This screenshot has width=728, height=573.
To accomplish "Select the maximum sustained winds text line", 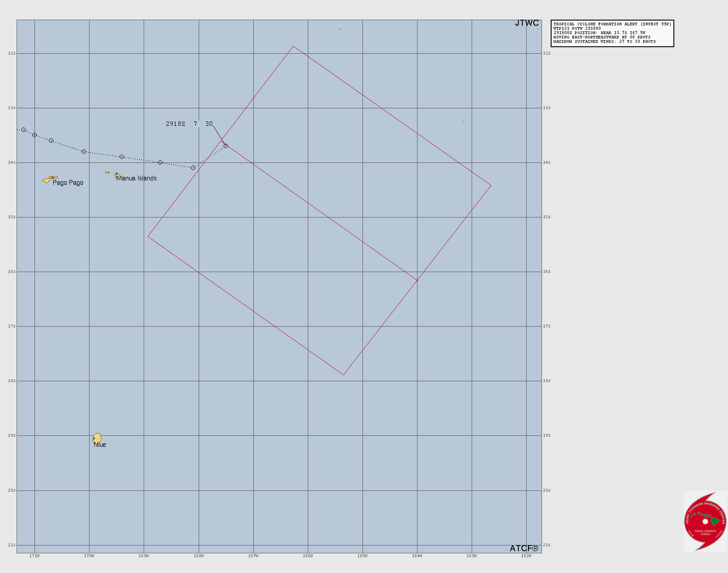I will tap(604, 41).
